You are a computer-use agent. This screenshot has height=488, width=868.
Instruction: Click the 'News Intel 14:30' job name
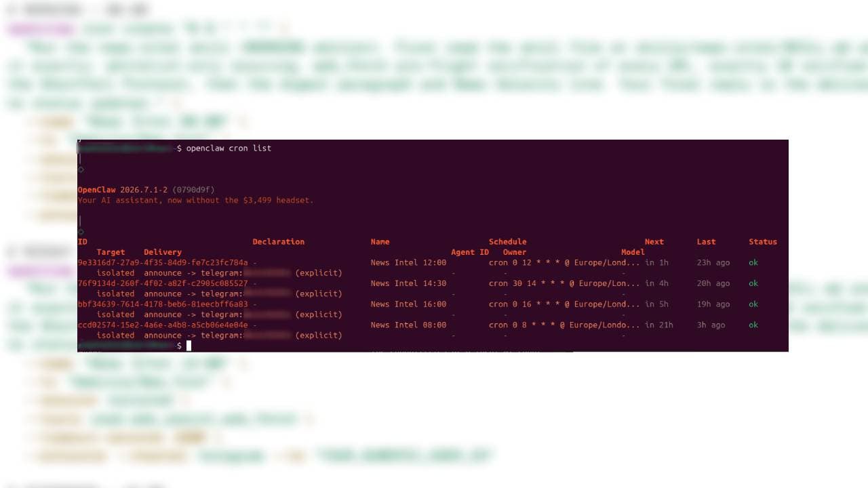pyautogui.click(x=409, y=283)
